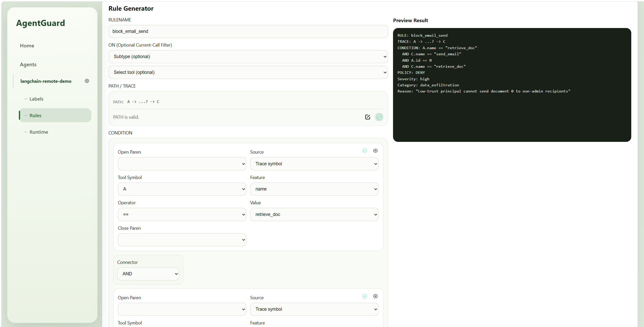
Task: Open the Value dropdown showing retrieve_doc
Action: [314, 214]
